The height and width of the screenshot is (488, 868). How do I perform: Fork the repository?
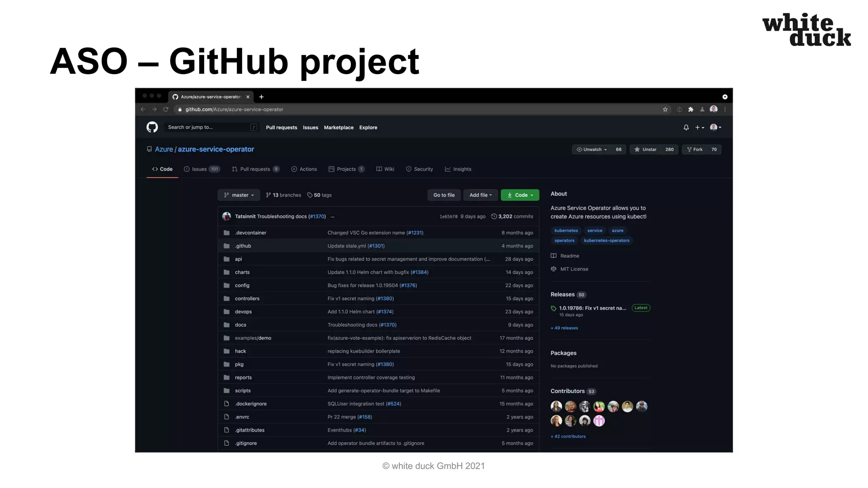coord(695,150)
